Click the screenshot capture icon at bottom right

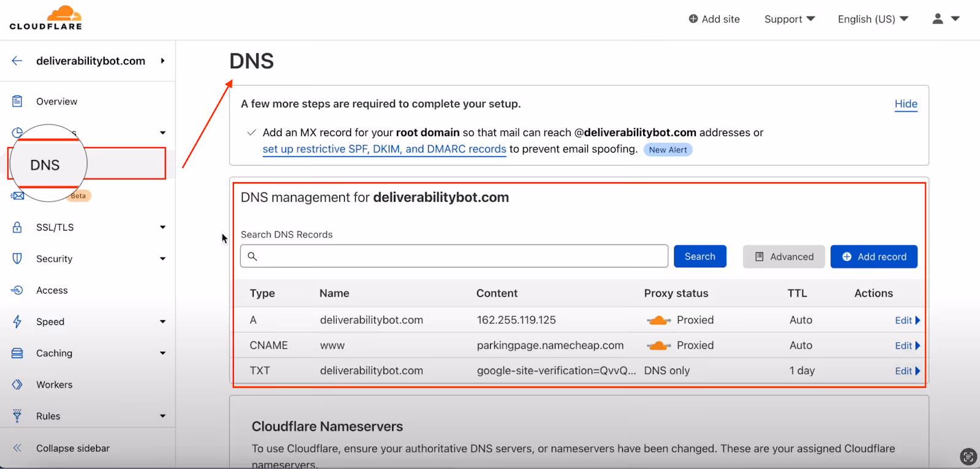click(968, 456)
